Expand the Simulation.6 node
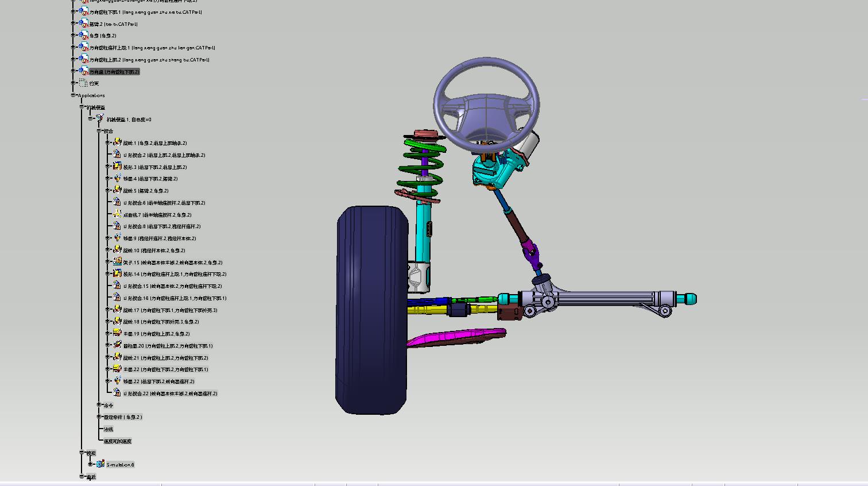Screen dimensions: 868x486 pos(90,464)
